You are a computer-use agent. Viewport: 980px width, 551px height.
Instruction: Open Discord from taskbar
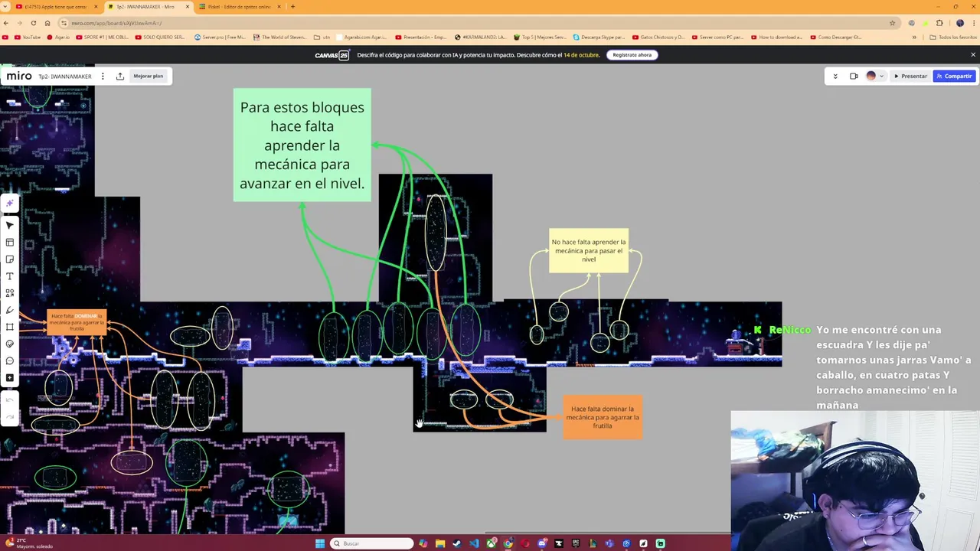542,543
